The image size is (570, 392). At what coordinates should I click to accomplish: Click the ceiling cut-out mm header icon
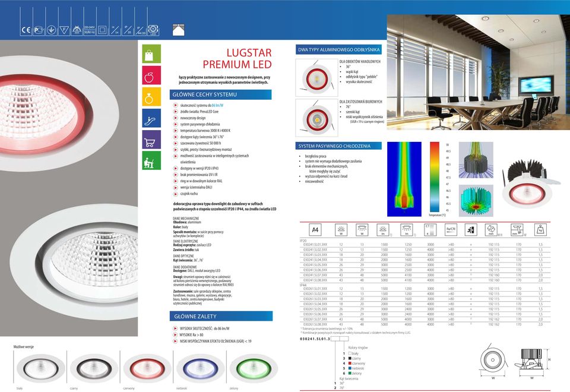tap(517, 230)
